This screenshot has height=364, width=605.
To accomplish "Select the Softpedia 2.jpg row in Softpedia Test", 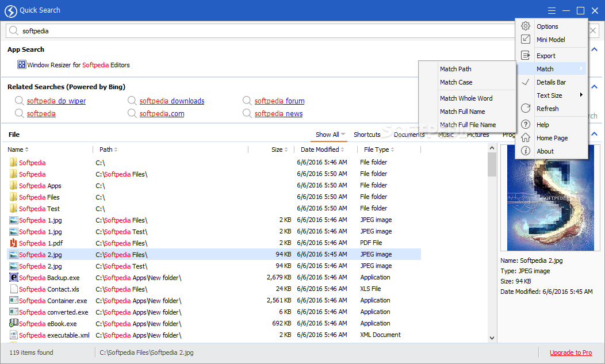I will [214, 266].
